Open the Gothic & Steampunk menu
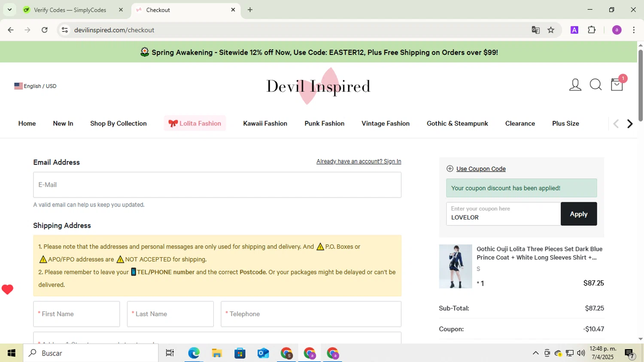 point(457,123)
